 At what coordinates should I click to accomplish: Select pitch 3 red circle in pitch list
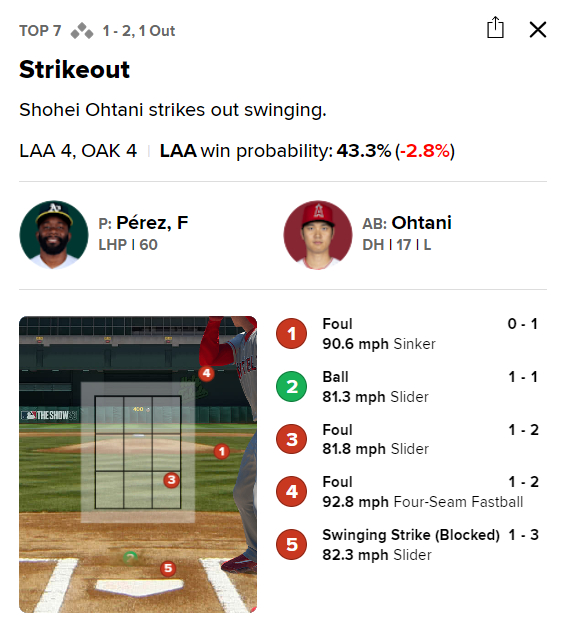[x=291, y=439]
